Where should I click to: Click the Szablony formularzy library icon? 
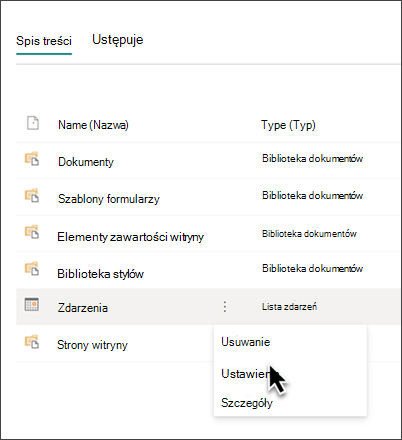[x=32, y=195]
